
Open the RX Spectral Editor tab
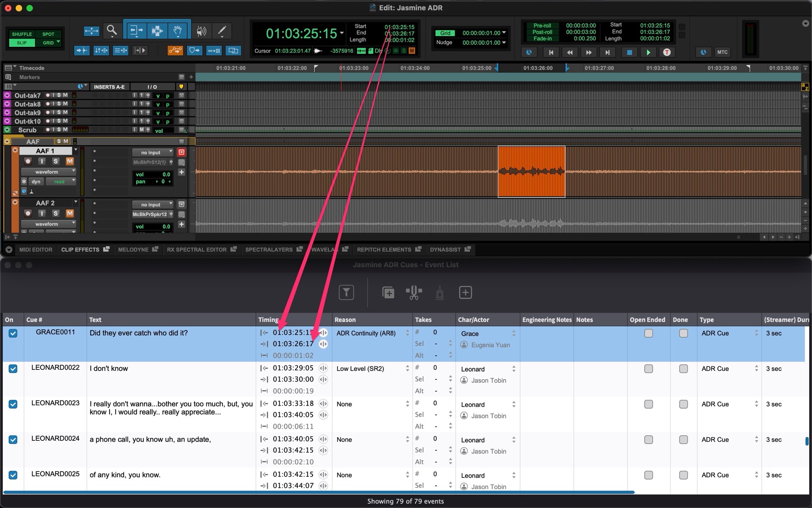[x=197, y=250]
